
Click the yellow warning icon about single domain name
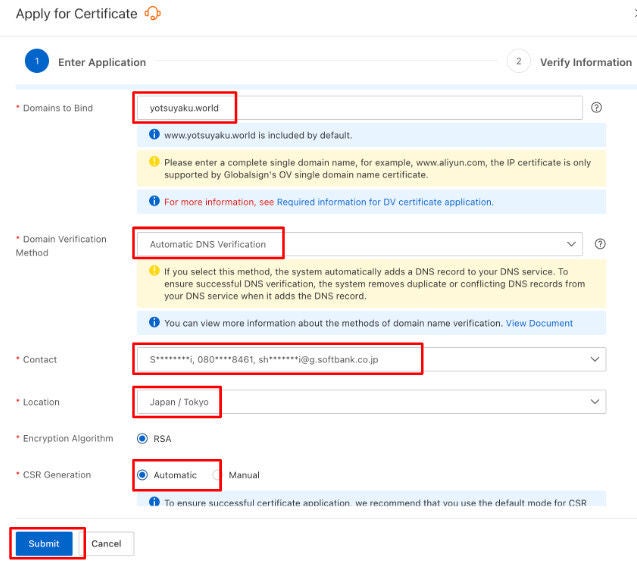pyautogui.click(x=154, y=161)
